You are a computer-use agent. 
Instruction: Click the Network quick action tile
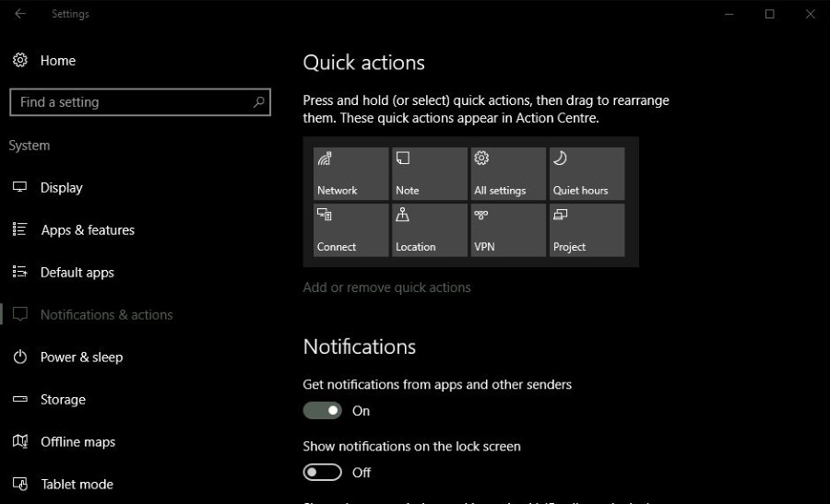(x=350, y=173)
